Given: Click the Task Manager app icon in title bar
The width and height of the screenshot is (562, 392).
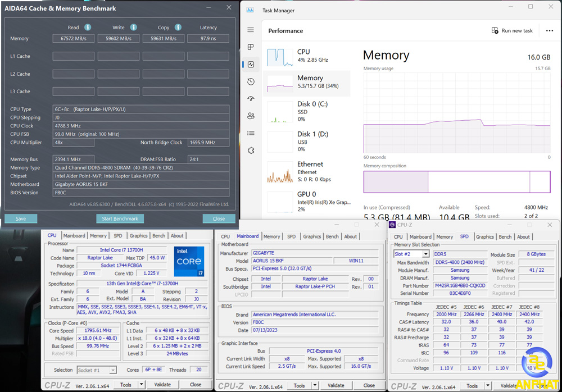Looking at the screenshot, I should tap(250, 10).
